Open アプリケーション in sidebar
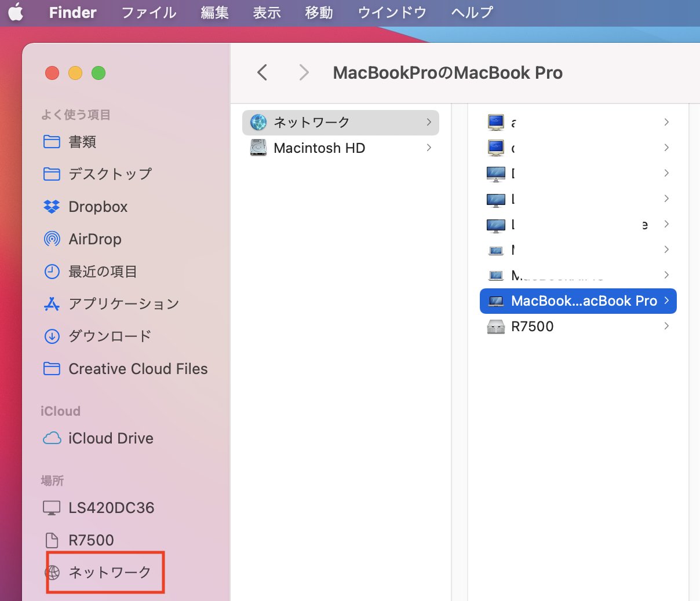700x601 pixels. pyautogui.click(x=123, y=304)
